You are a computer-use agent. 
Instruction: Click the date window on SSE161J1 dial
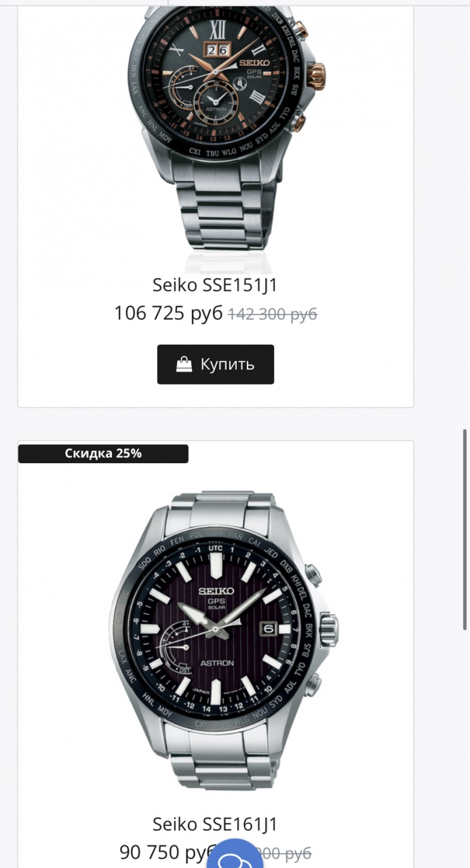click(268, 629)
